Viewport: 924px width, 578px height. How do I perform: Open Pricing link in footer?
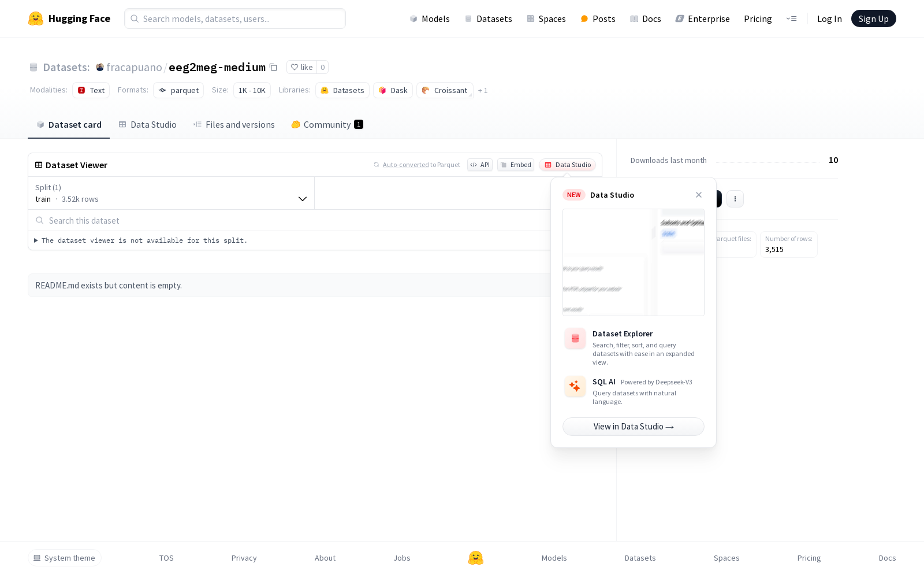coord(809,558)
